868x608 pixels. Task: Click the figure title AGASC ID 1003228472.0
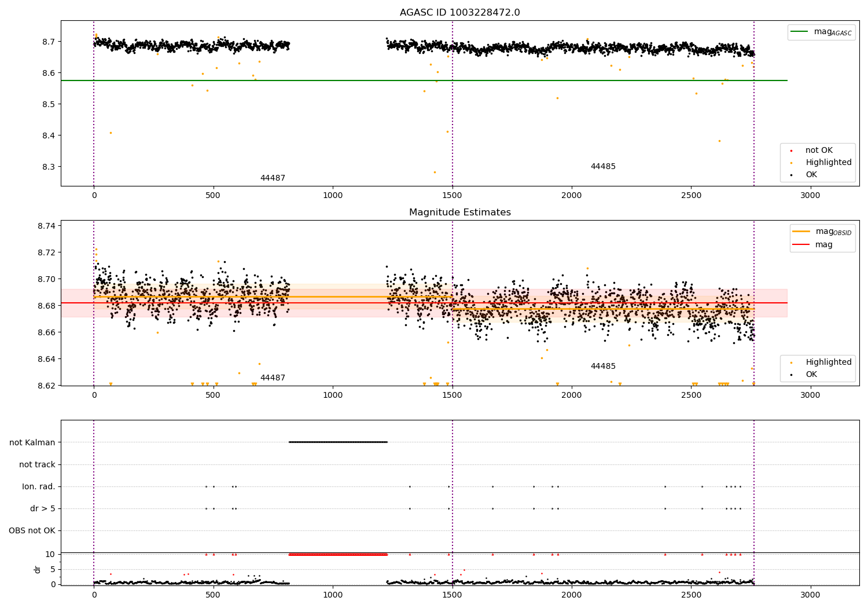pyautogui.click(x=459, y=13)
